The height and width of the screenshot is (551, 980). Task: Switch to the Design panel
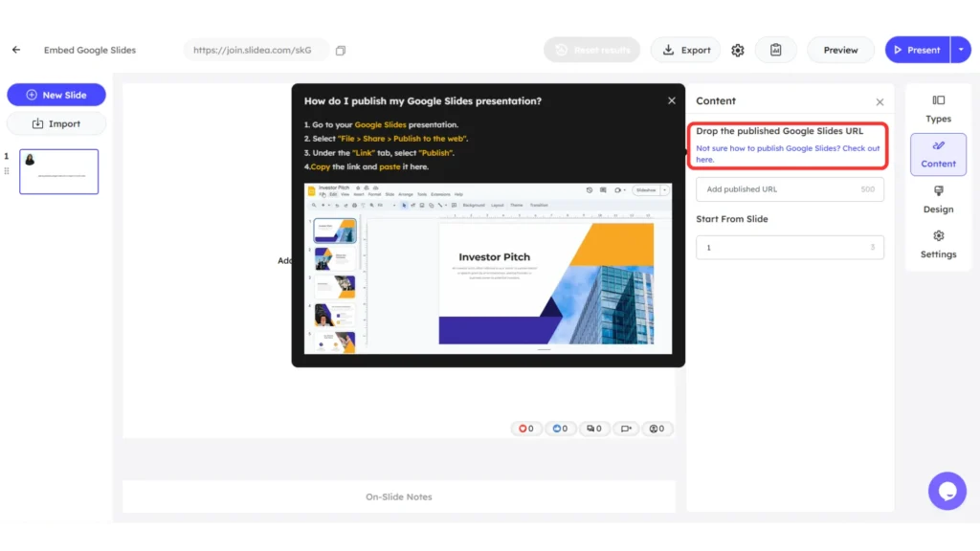click(938, 201)
